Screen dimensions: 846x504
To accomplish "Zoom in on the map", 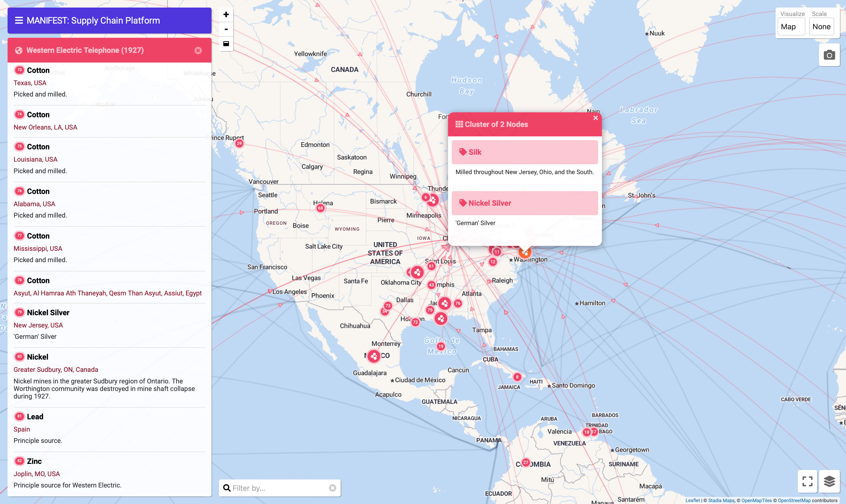I will tap(226, 15).
